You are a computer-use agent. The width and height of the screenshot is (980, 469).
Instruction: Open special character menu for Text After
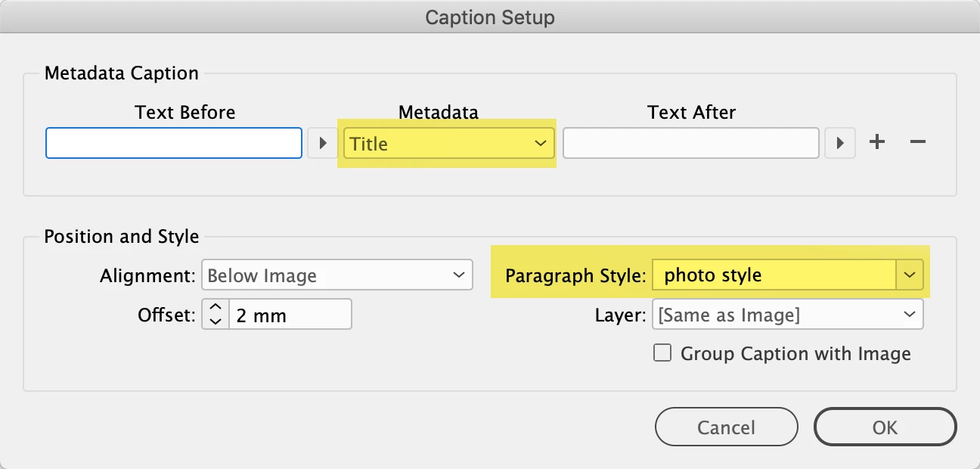(x=839, y=143)
